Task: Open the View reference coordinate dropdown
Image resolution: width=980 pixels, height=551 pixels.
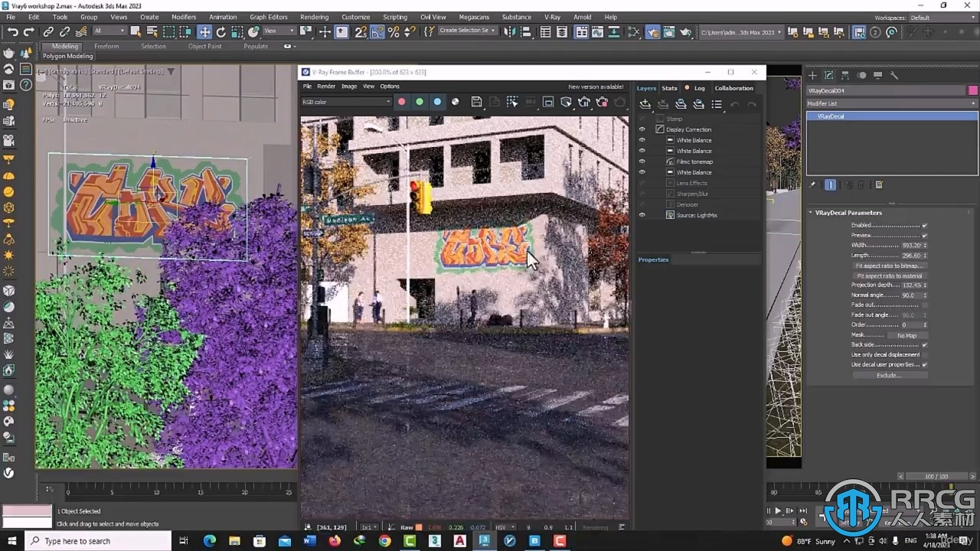Action: pyautogui.click(x=279, y=31)
